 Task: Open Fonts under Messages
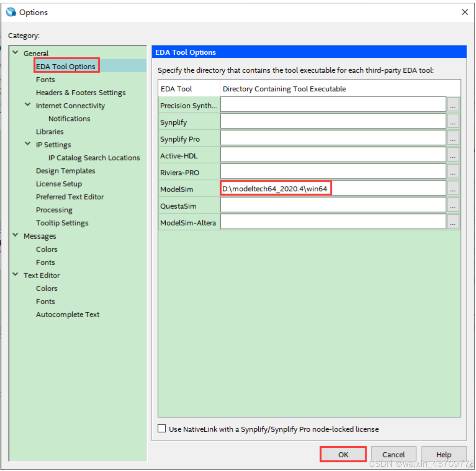click(x=46, y=262)
